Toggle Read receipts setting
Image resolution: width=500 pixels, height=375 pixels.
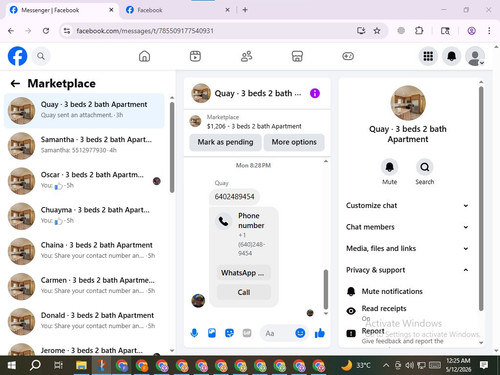[x=408, y=312]
